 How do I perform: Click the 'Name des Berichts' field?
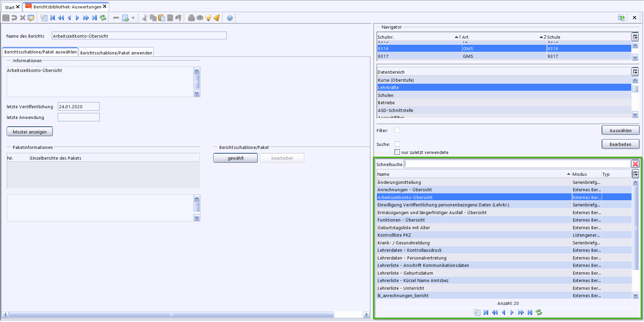139,36
